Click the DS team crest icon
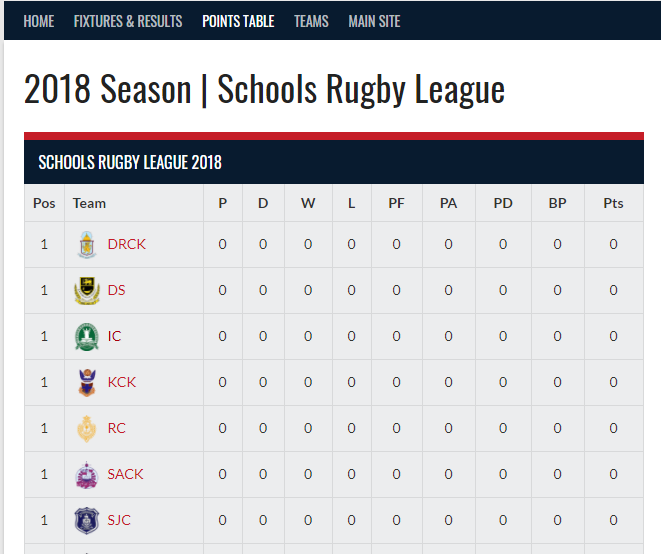Image resolution: width=661 pixels, height=554 pixels. click(87, 291)
